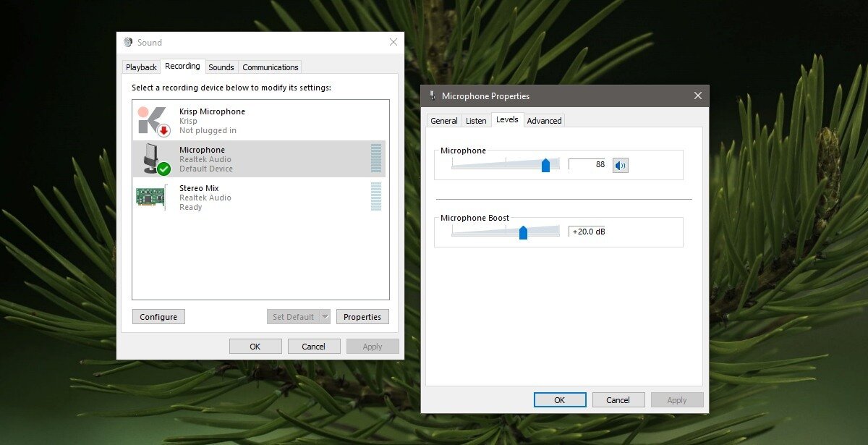
Task: Click the green default device checkmark badge
Action: tap(165, 169)
